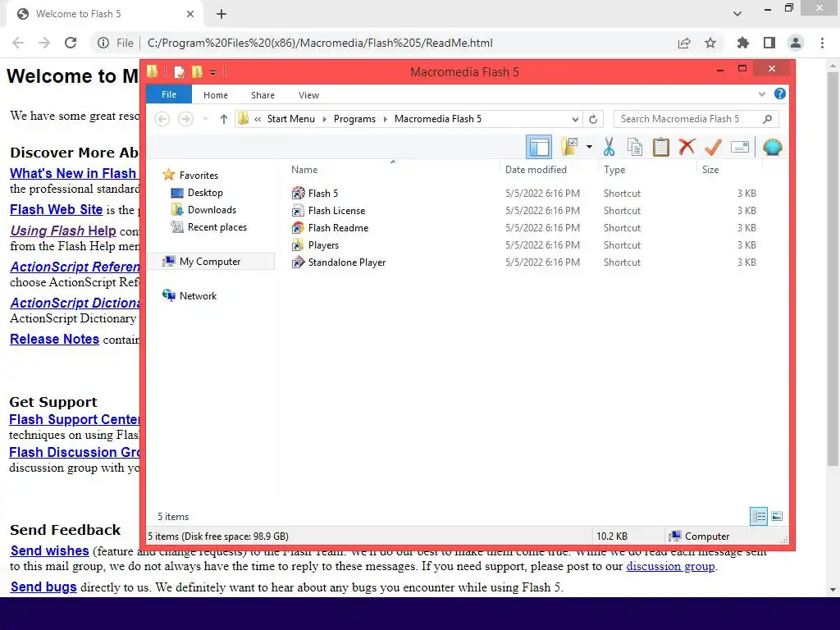Image resolution: width=840 pixels, height=630 pixels.
Task: Click the Copy documents icon
Action: (635, 147)
